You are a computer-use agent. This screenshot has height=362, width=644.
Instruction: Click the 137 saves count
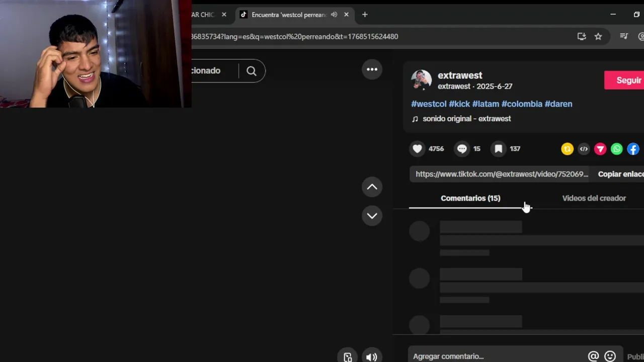515,149
